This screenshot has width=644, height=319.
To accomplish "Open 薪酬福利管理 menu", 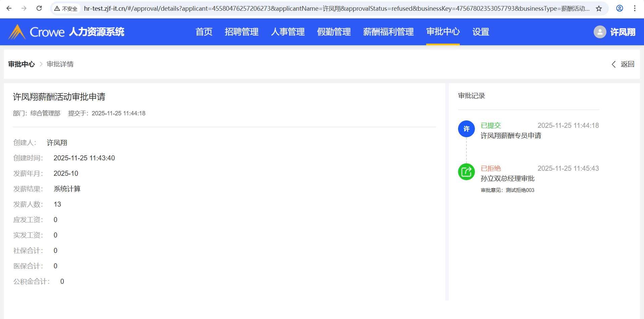I will [x=388, y=32].
